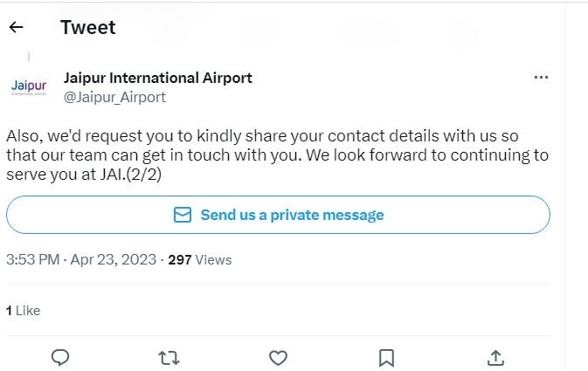Open Jaipur International Airport display name link
This screenshot has width=588, height=371.
click(x=158, y=78)
